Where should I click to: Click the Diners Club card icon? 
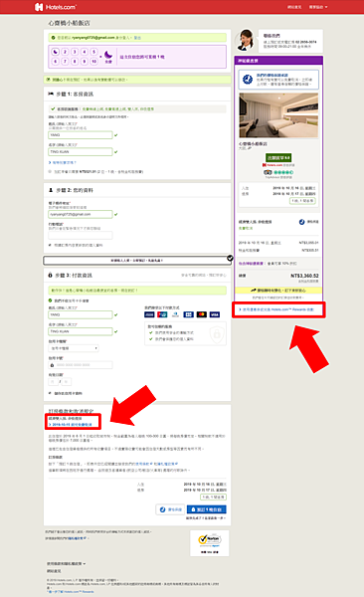point(175,314)
